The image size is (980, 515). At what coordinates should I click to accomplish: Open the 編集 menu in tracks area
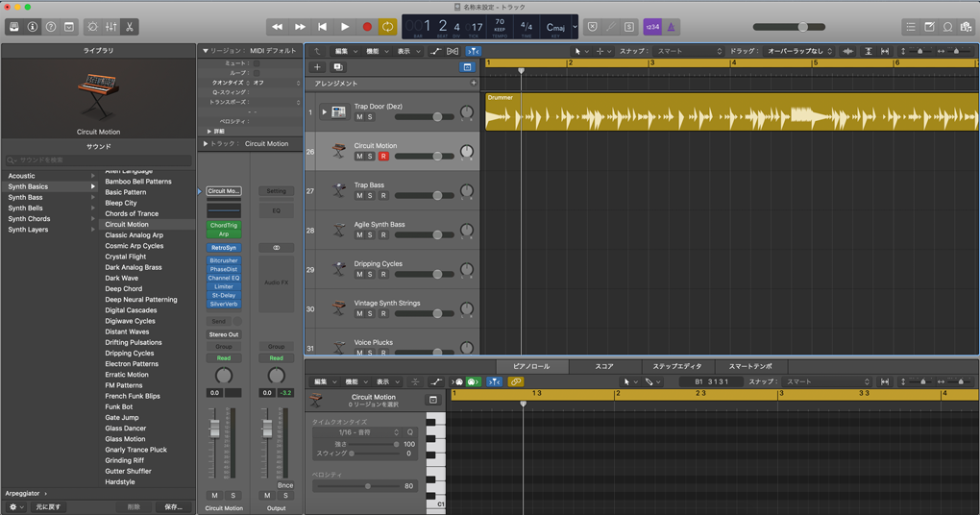tap(346, 51)
